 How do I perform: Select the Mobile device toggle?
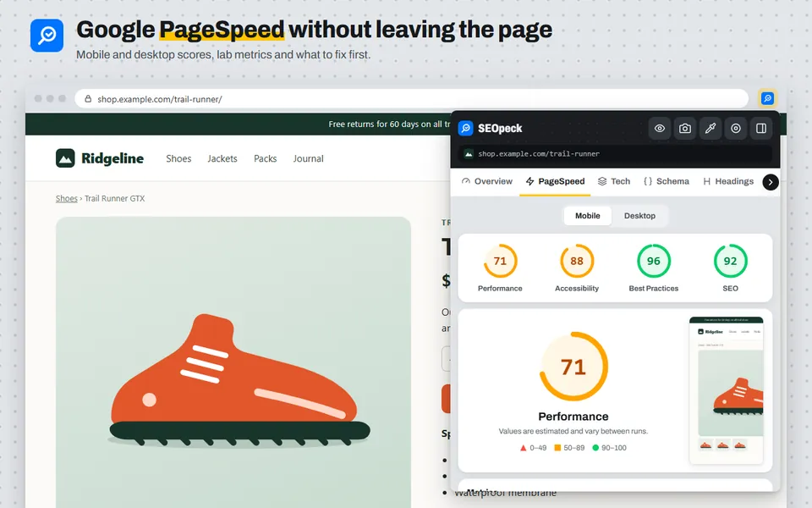tap(587, 216)
